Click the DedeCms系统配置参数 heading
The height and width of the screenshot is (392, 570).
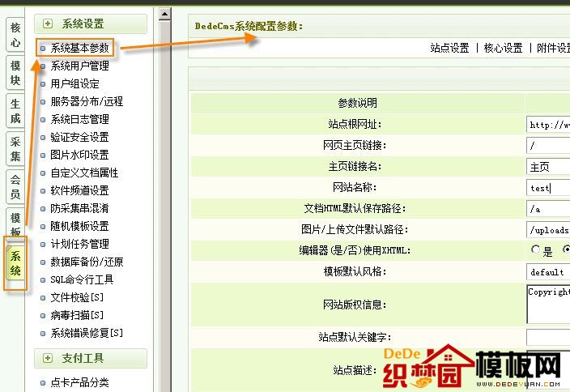coord(249,26)
